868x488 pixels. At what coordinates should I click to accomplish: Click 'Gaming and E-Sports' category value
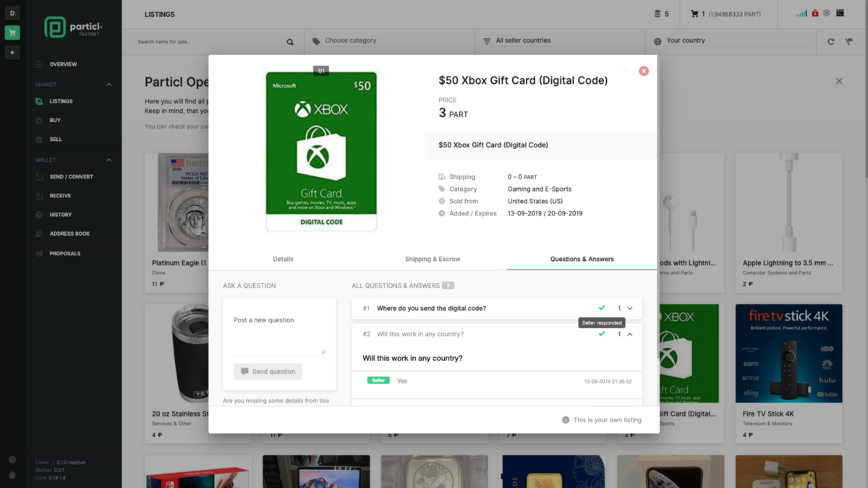pyautogui.click(x=540, y=189)
